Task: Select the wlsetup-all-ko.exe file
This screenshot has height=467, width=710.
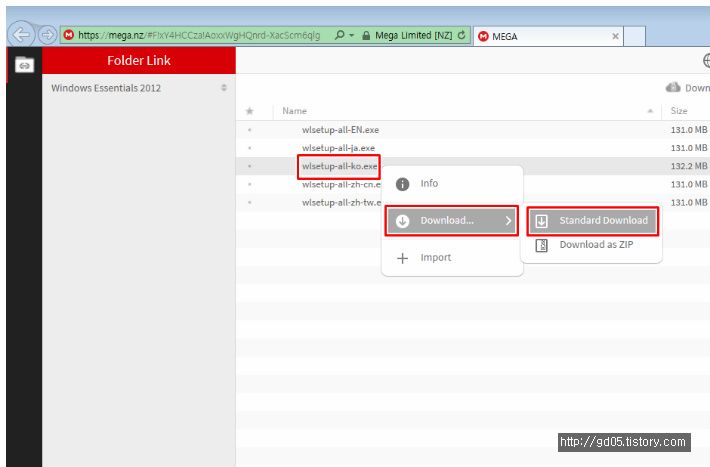Action: (339, 166)
